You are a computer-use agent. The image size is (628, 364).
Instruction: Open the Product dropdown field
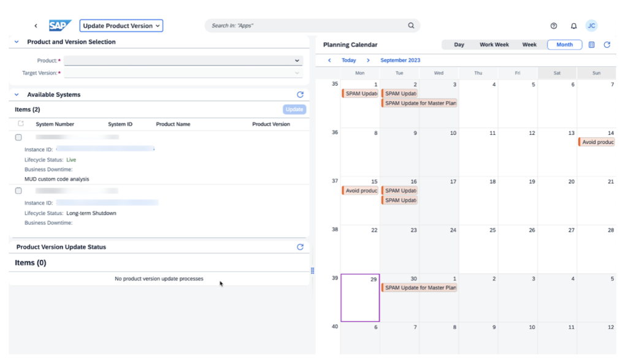pyautogui.click(x=183, y=61)
